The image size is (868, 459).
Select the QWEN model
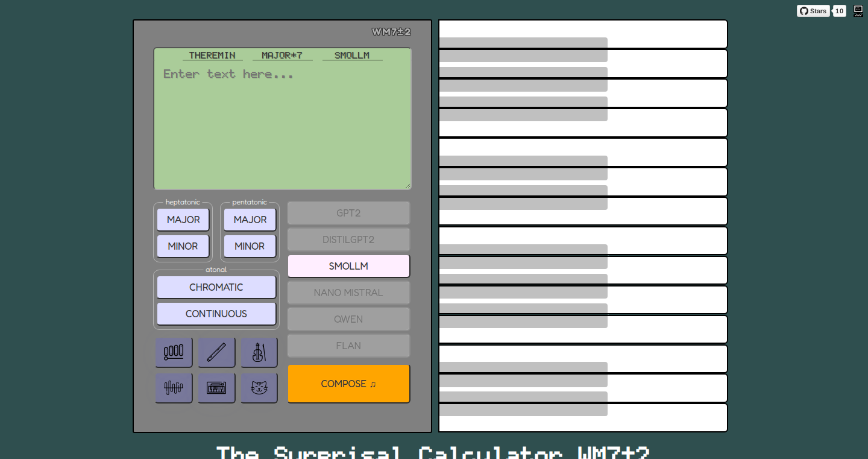click(x=348, y=319)
